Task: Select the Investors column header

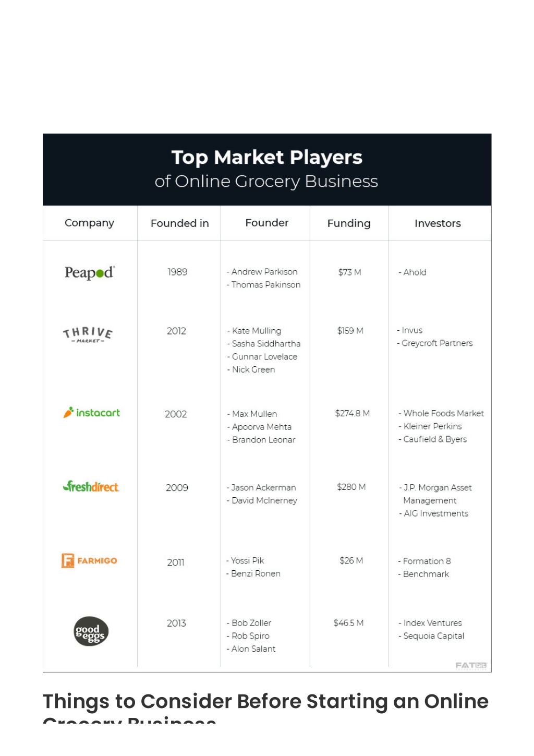Action: tap(438, 223)
